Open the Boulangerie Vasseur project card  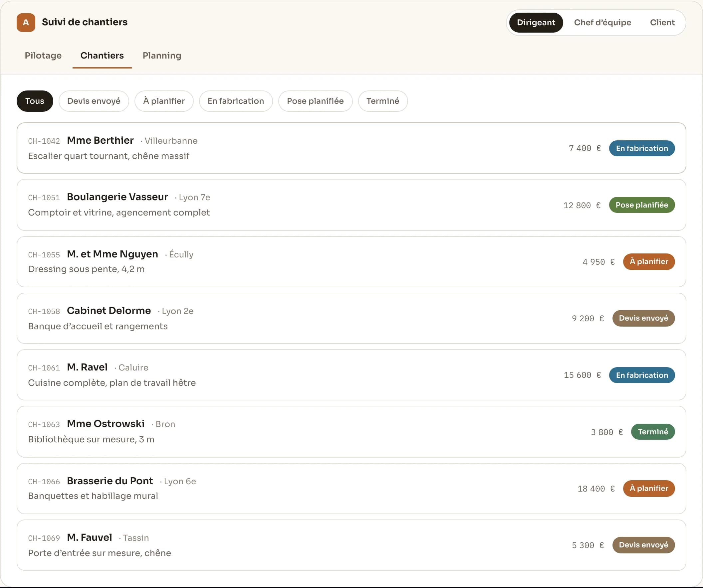point(351,205)
